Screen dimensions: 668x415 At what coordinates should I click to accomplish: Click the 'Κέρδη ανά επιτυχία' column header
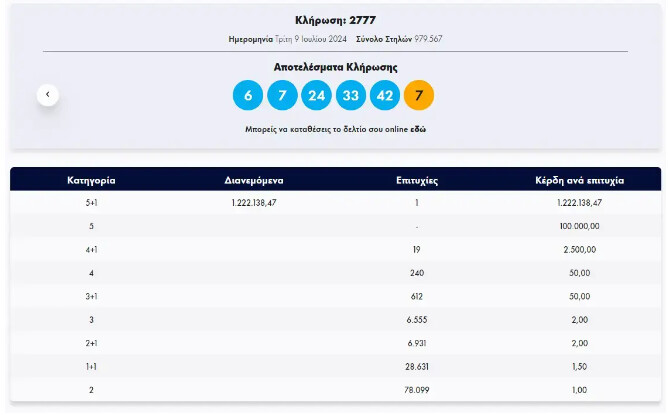tap(579, 181)
